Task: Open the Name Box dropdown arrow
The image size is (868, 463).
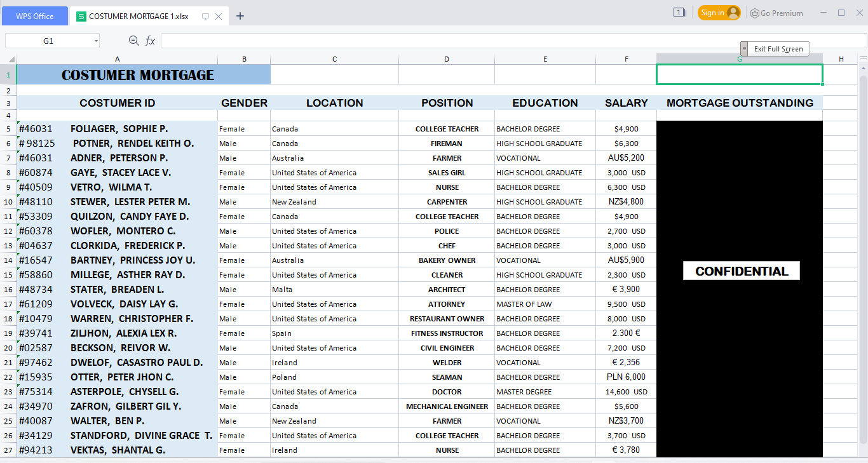Action: tap(96, 41)
